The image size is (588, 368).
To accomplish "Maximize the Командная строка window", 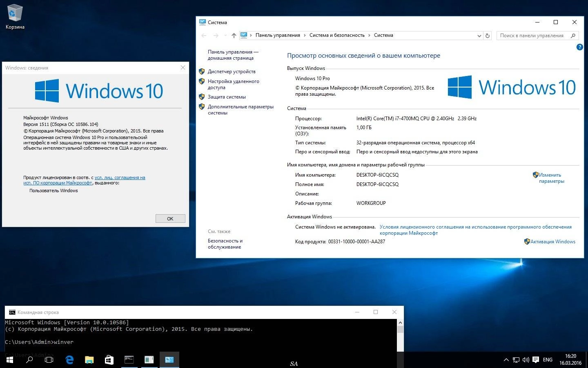I will (376, 312).
